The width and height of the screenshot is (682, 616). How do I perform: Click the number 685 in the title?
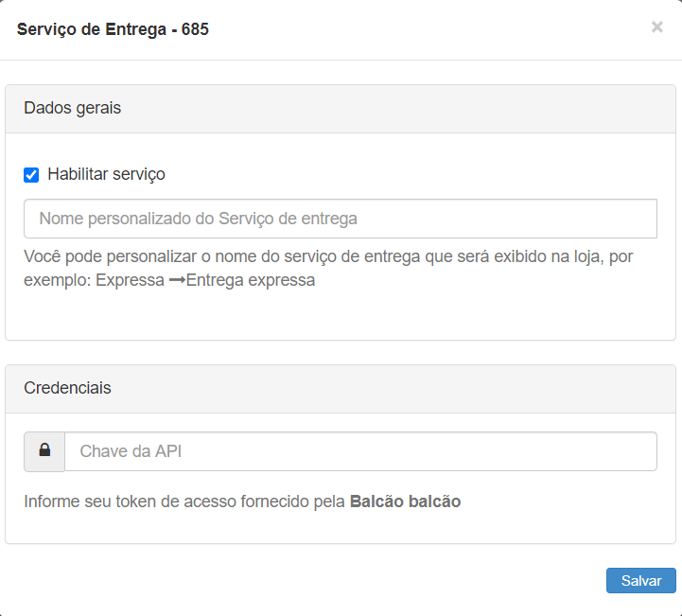[x=196, y=29]
